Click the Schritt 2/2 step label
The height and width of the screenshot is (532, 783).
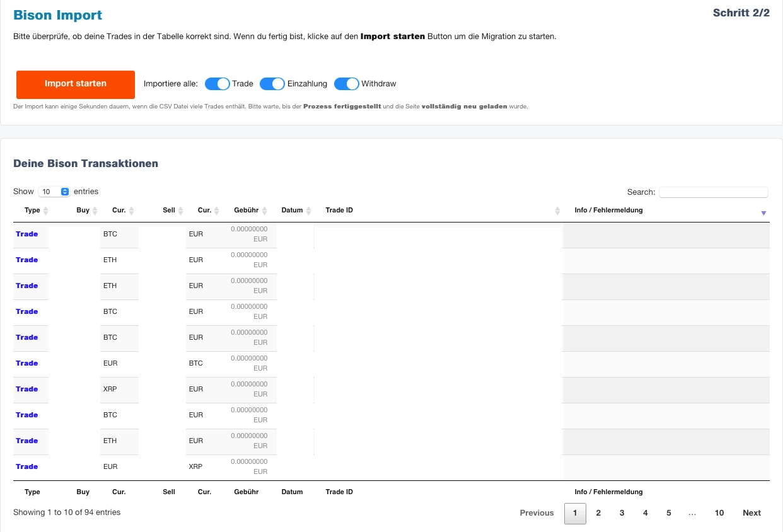pyautogui.click(x=741, y=13)
